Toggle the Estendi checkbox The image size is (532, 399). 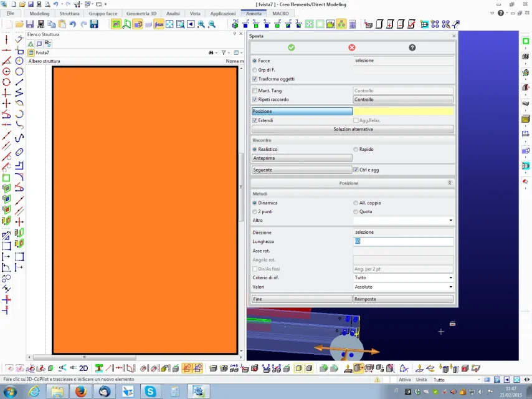(255, 120)
